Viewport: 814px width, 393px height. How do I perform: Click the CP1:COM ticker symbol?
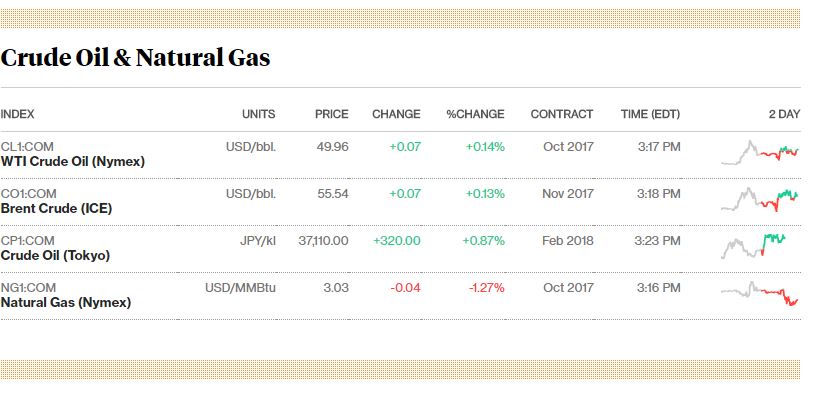[28, 240]
